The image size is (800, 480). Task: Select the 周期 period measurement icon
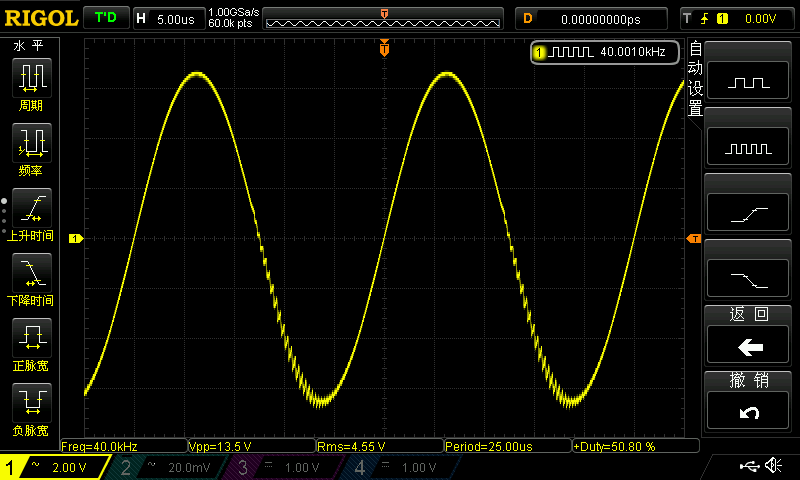coord(32,77)
